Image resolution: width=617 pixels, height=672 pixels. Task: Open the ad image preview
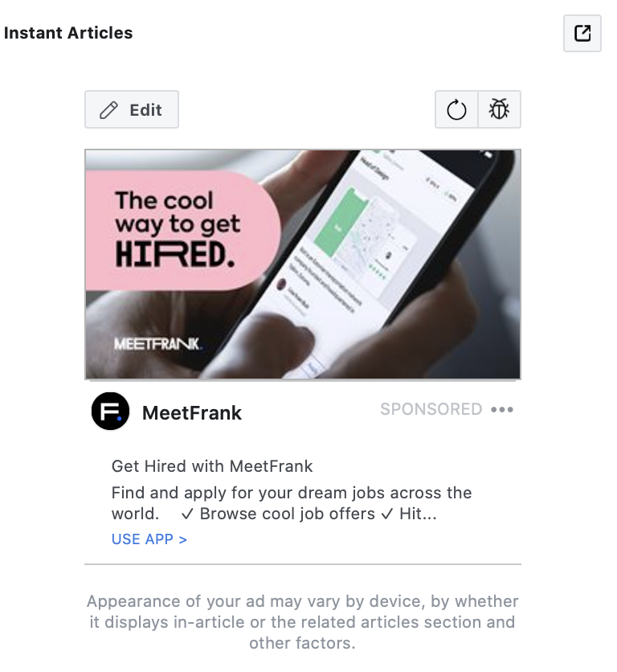[x=303, y=264]
